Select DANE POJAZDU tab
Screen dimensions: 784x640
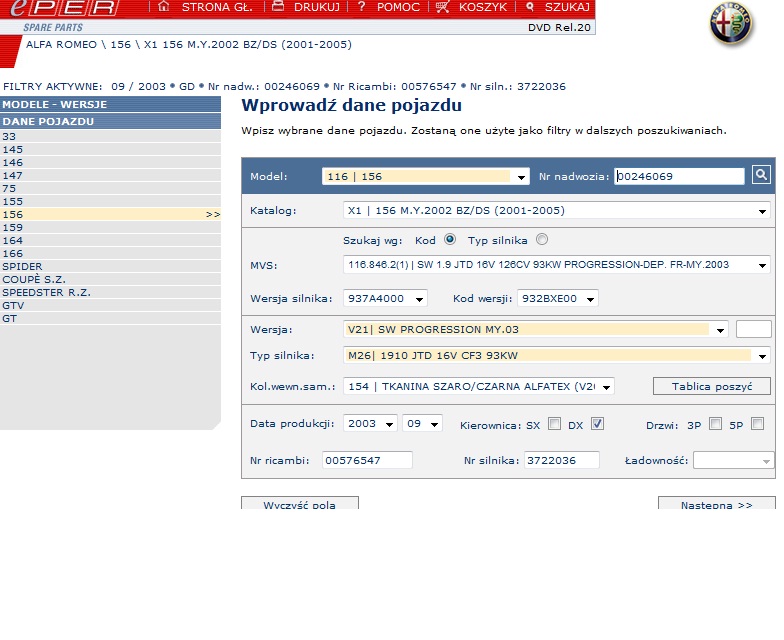tap(110, 121)
